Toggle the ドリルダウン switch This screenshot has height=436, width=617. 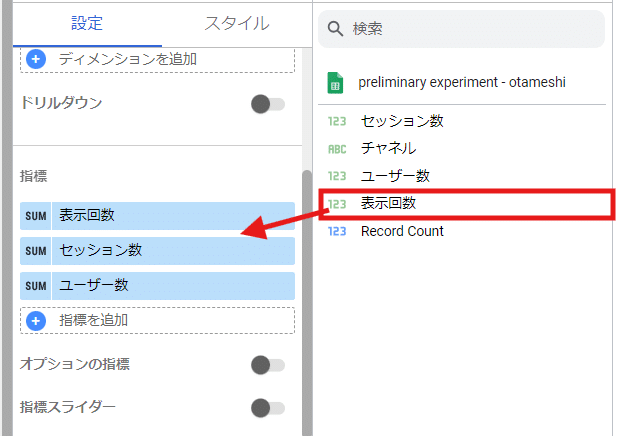tap(268, 104)
